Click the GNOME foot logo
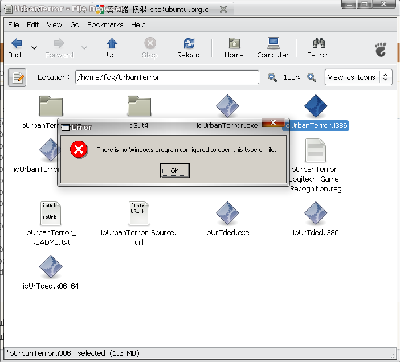Viewport: 400px width, 362px height. click(x=380, y=49)
